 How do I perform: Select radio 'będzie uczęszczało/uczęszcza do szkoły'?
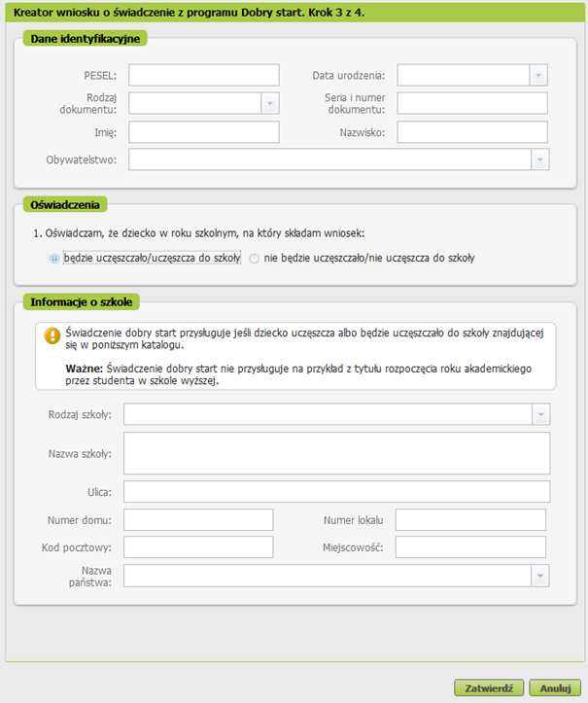tap(54, 259)
